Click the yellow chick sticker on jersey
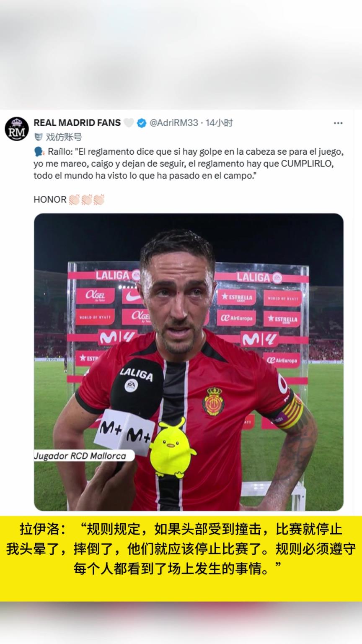Screen dimensions: 362x644 172,448
